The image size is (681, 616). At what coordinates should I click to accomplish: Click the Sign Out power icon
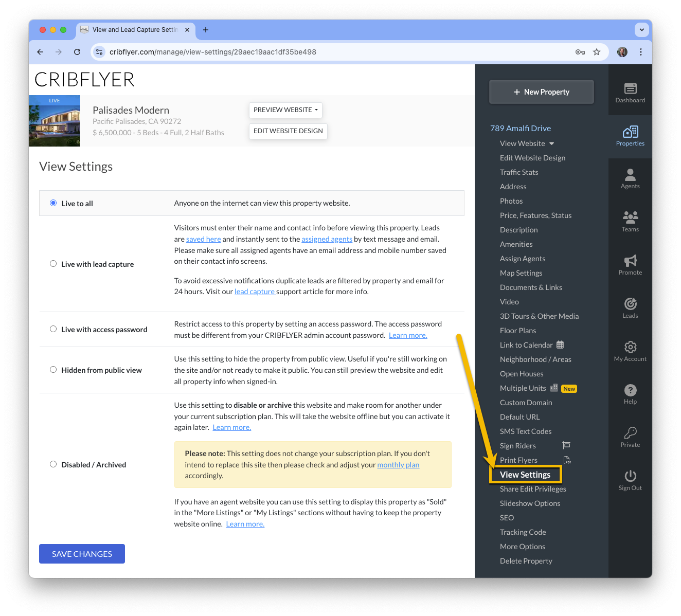pyautogui.click(x=630, y=476)
